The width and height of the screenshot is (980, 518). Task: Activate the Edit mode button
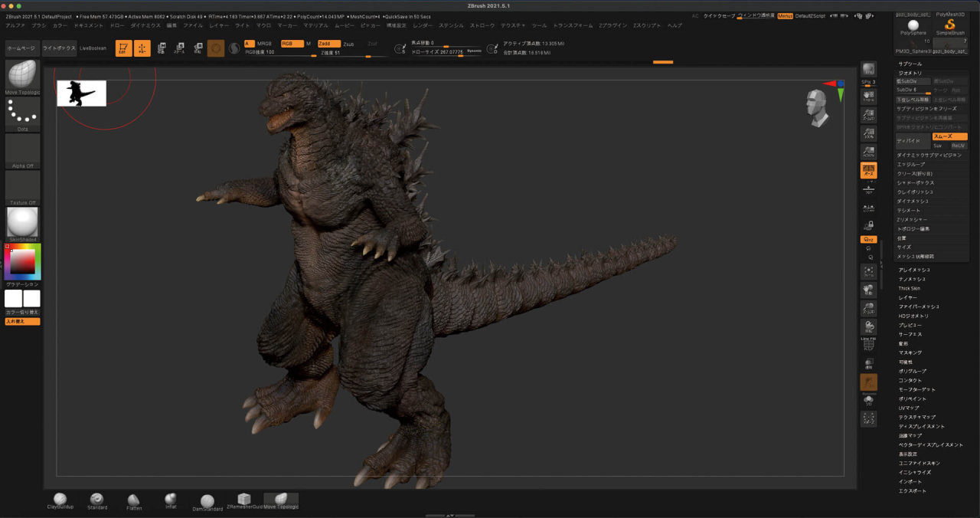tap(123, 48)
